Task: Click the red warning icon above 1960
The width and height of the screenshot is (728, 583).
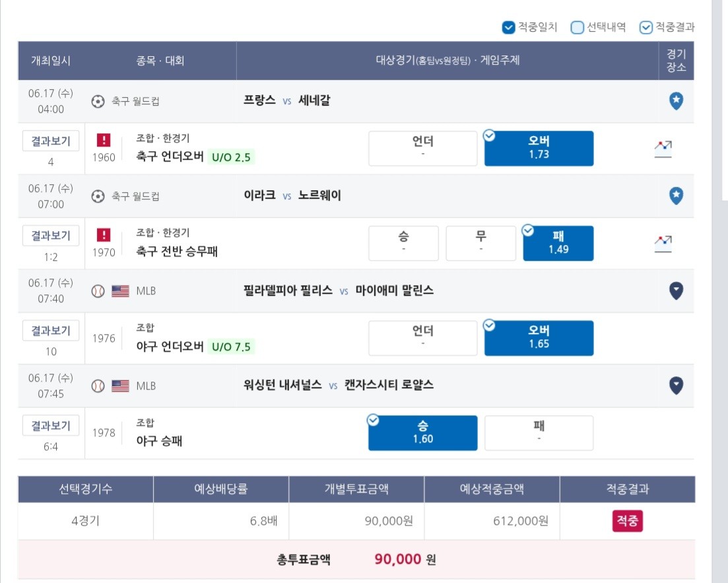Action: click(104, 140)
